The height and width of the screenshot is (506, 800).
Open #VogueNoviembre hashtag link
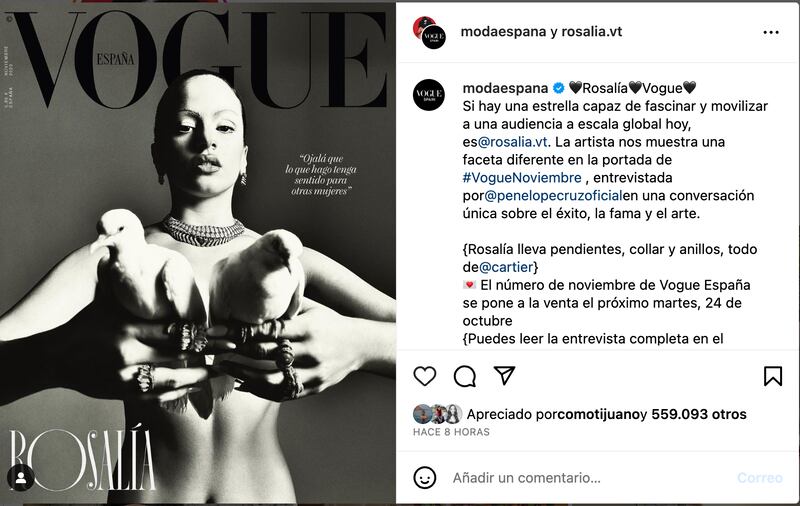click(522, 178)
